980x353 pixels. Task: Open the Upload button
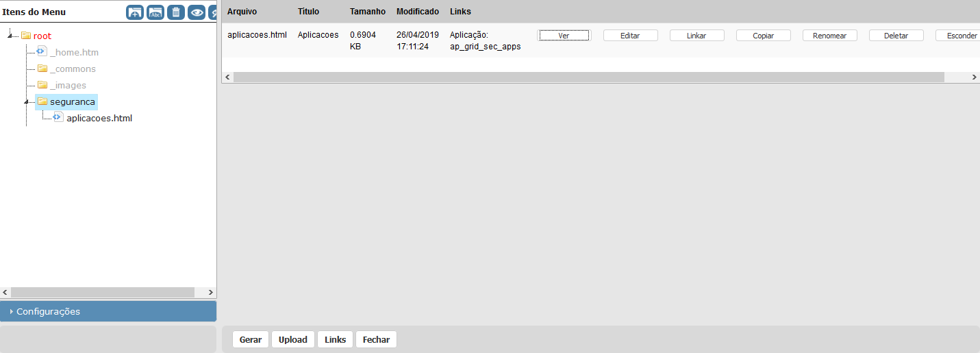tap(292, 339)
